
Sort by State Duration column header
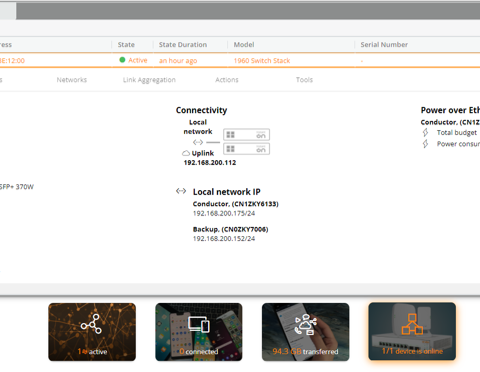pos(183,45)
